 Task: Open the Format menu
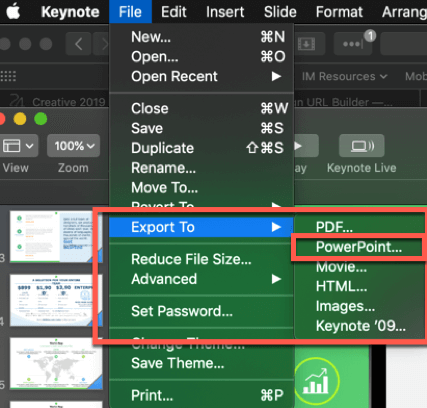tap(339, 12)
